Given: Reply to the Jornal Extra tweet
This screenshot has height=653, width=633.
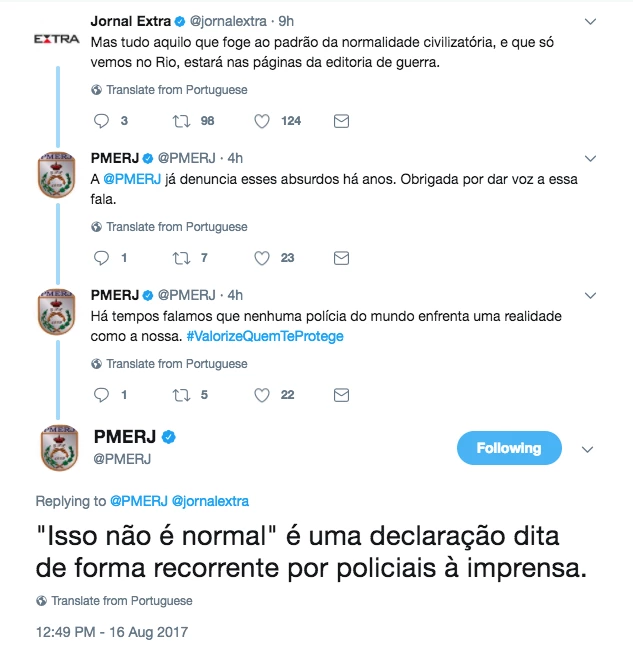Looking at the screenshot, I should pyautogui.click(x=100, y=121).
